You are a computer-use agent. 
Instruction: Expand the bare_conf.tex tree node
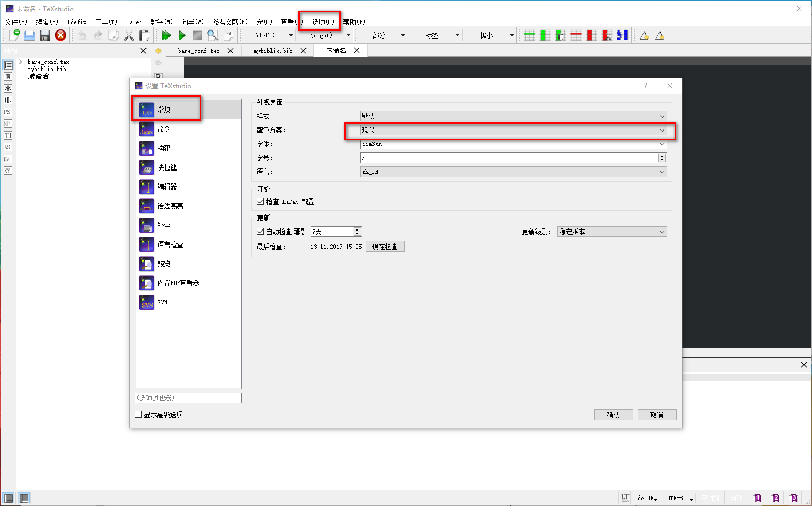click(x=21, y=62)
